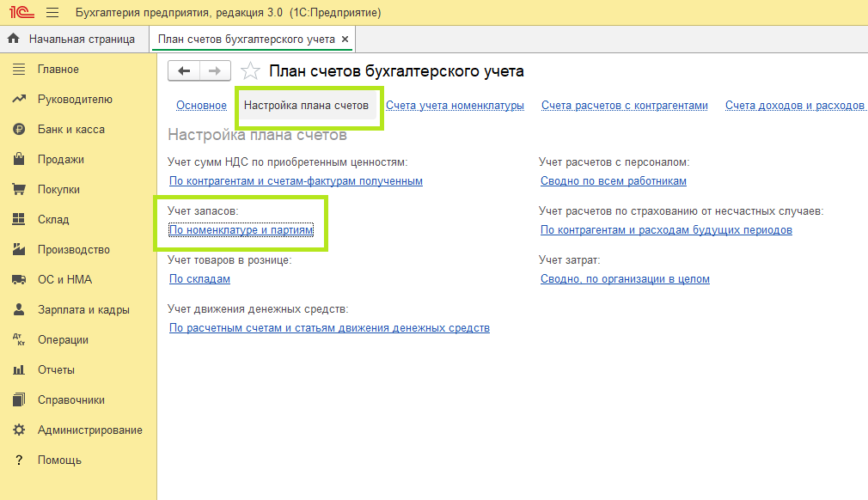868x500 pixels.
Task: Click link По контрагентам и расходам будущих периодов
Action: pyautogui.click(x=667, y=229)
